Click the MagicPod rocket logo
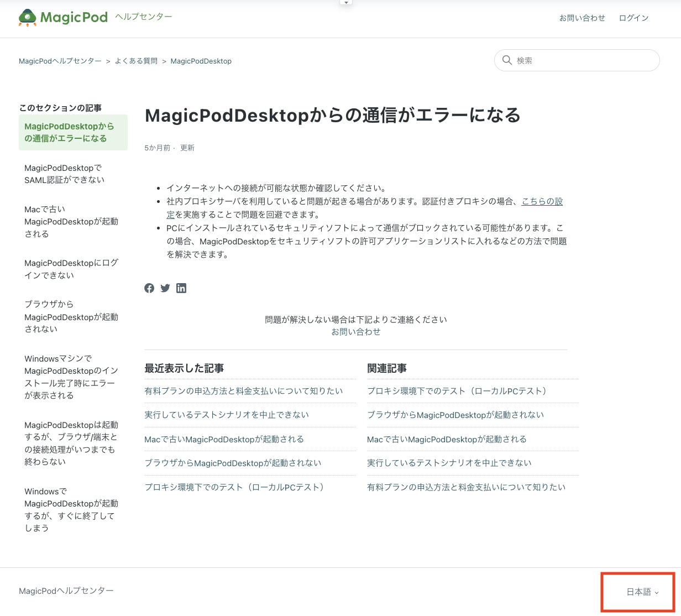Image resolution: width=681 pixels, height=616 pixels. pyautogui.click(x=63, y=18)
